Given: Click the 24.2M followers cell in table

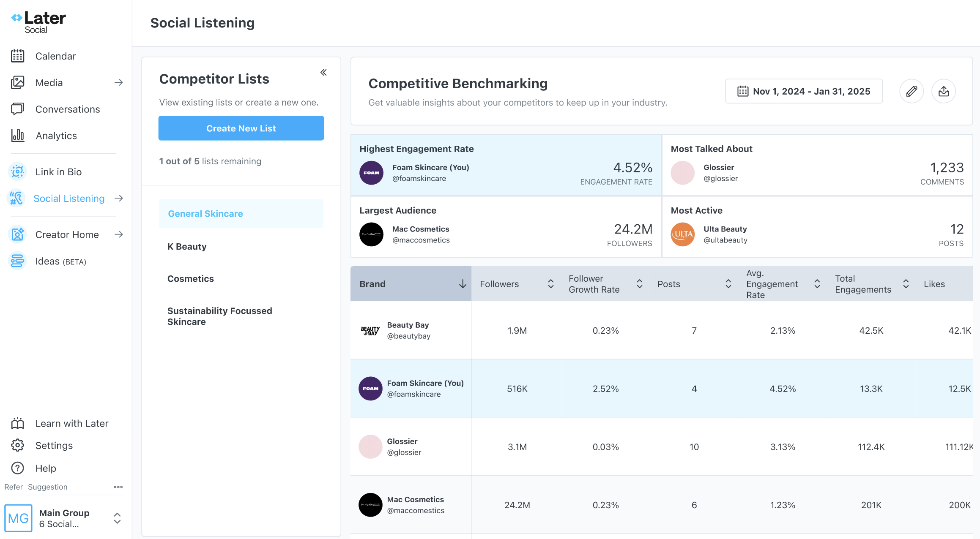Looking at the screenshot, I should click(517, 504).
